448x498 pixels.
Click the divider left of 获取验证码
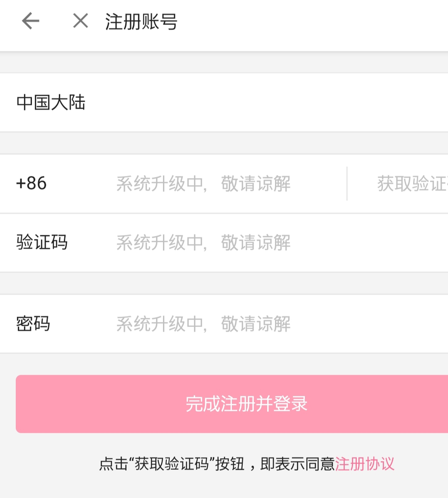[347, 183]
